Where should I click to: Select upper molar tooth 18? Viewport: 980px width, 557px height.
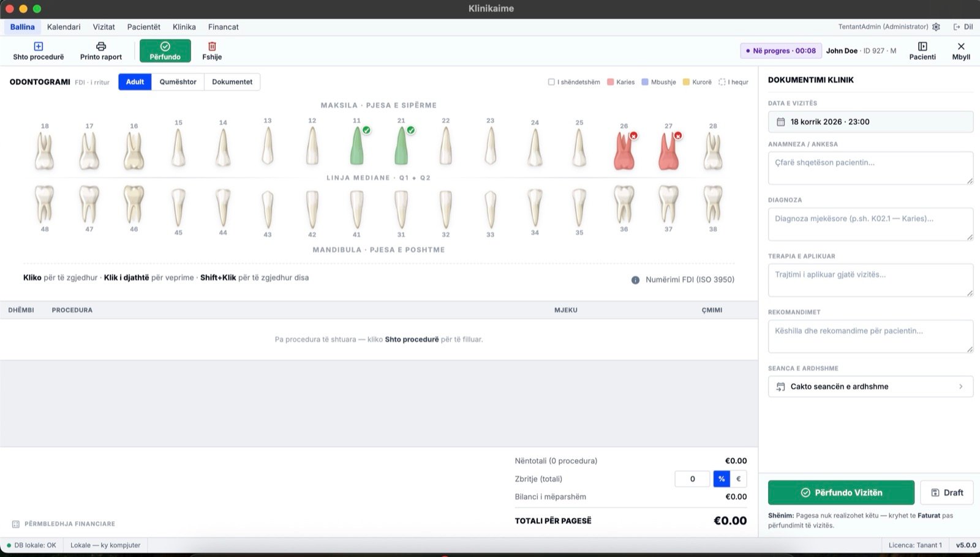point(45,151)
